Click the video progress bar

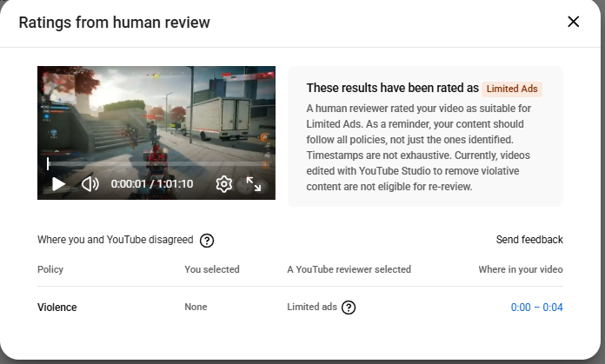pyautogui.click(x=156, y=163)
